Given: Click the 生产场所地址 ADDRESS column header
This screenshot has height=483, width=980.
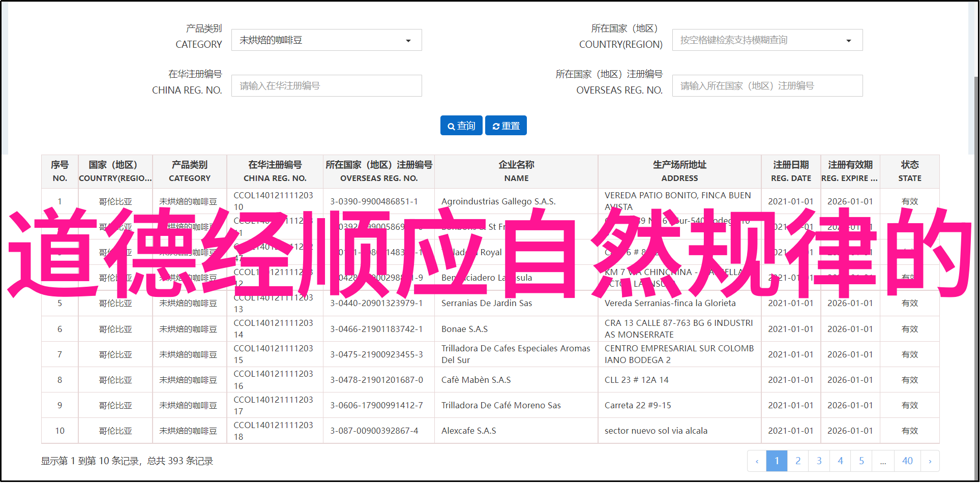Looking at the screenshot, I should 679,171.
